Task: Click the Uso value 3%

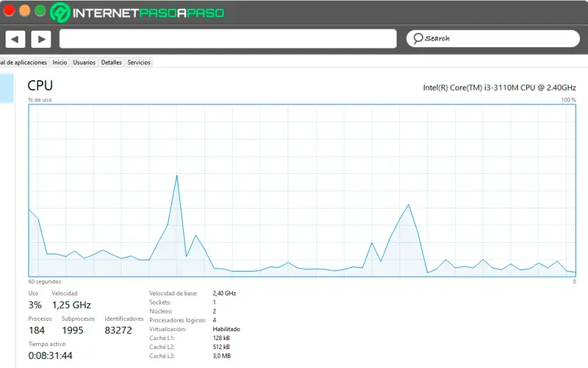Action: pyautogui.click(x=35, y=305)
